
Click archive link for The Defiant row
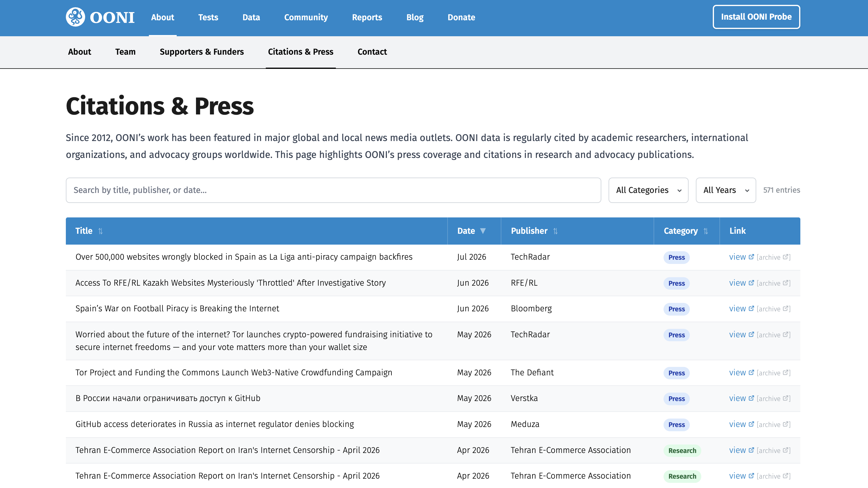click(773, 373)
